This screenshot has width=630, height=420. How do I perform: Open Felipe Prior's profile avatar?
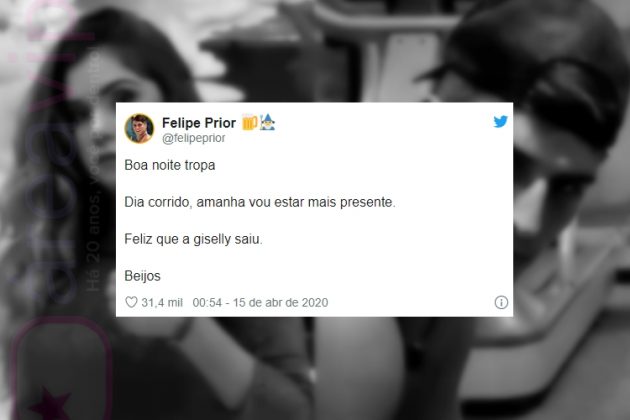pyautogui.click(x=139, y=129)
